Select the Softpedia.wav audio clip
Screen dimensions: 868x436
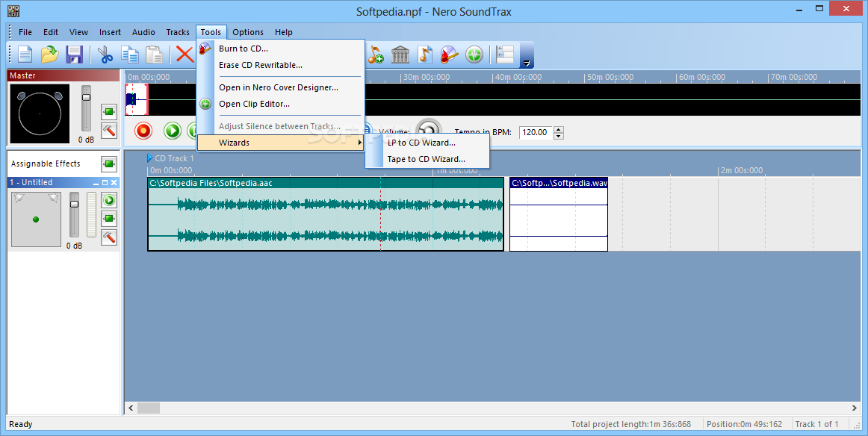pos(559,214)
